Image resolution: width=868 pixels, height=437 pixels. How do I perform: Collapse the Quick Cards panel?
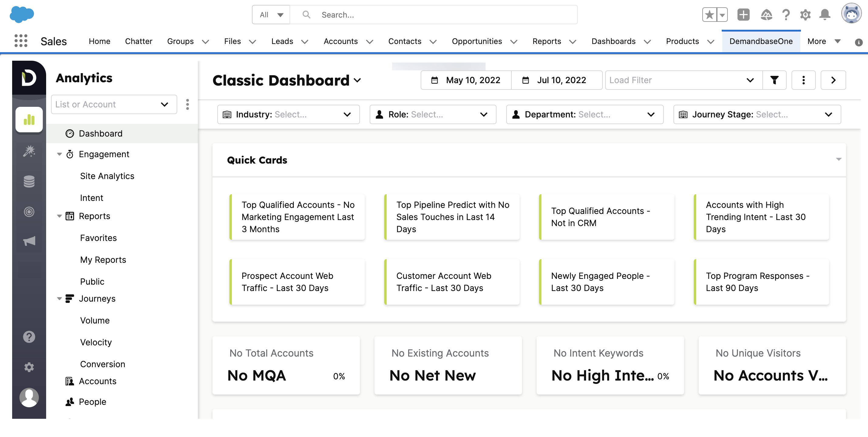pyautogui.click(x=839, y=159)
